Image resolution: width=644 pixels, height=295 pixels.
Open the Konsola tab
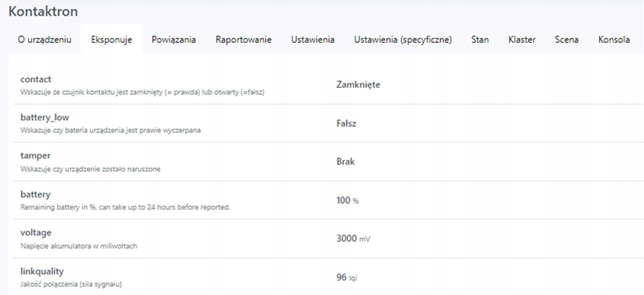(x=614, y=40)
